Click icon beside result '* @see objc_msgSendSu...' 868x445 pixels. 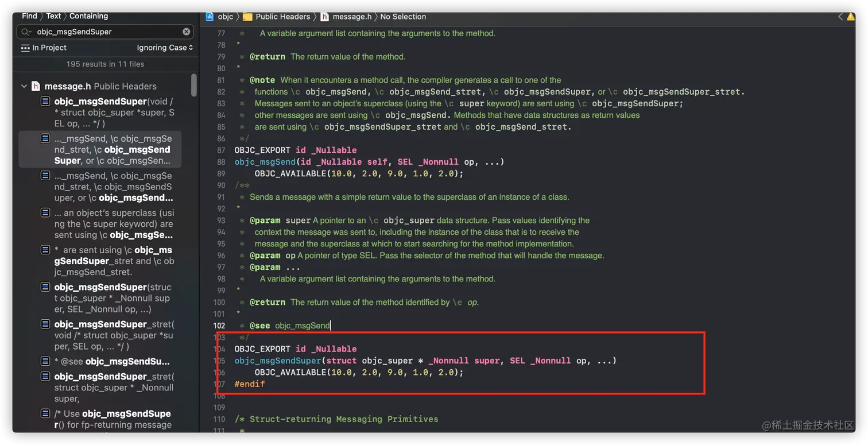click(x=45, y=362)
